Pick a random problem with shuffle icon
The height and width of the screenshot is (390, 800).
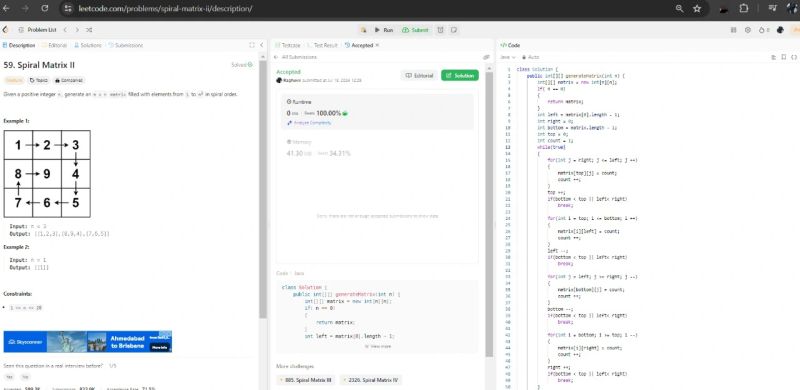[89, 30]
